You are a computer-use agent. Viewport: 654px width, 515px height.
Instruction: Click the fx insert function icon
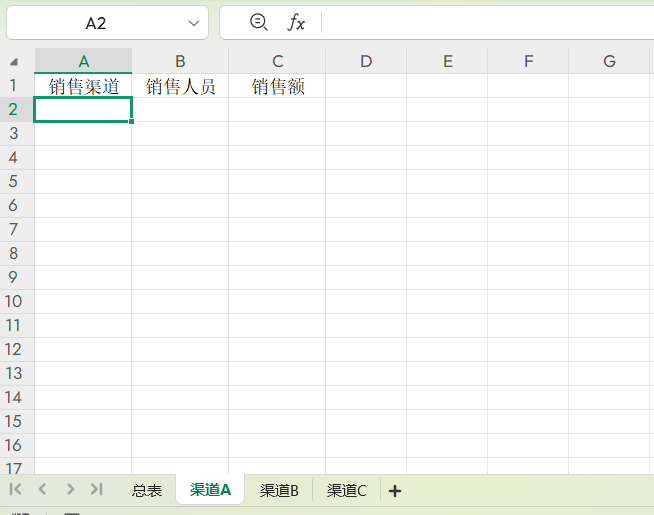click(x=296, y=23)
